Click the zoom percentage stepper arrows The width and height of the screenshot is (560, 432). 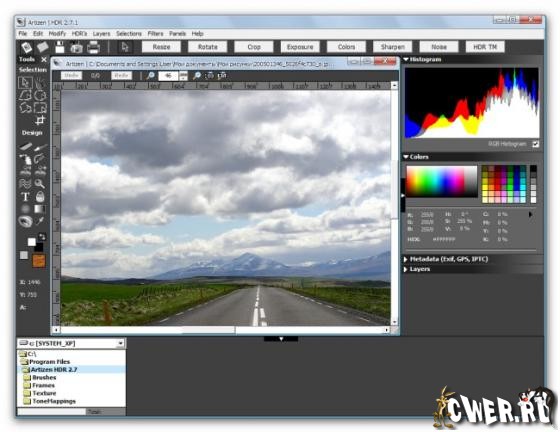click(x=183, y=76)
